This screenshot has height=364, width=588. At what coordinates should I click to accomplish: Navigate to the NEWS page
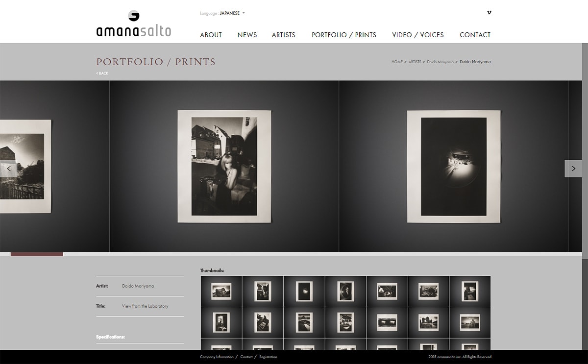pyautogui.click(x=247, y=35)
